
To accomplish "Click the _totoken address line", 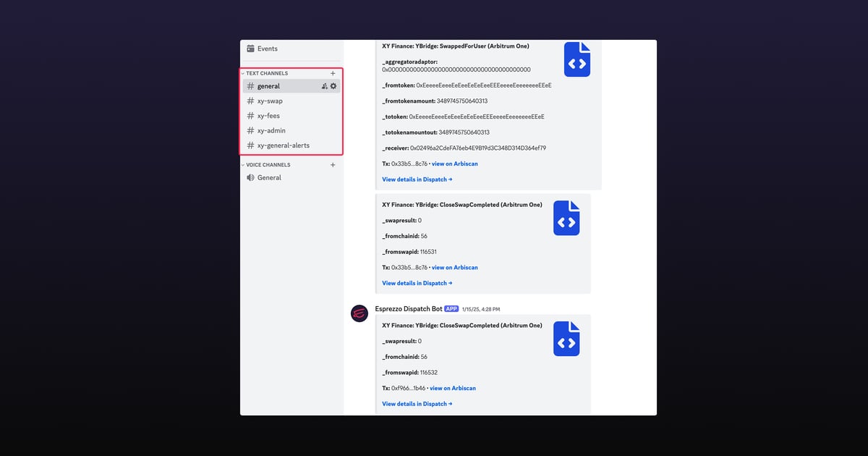I will [463, 117].
